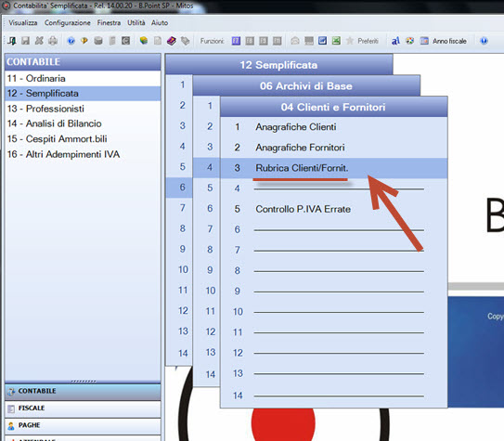Viewport: 504px width, 441px height.
Task: Select the highlighted Funzioni F7 button
Action: click(x=236, y=41)
